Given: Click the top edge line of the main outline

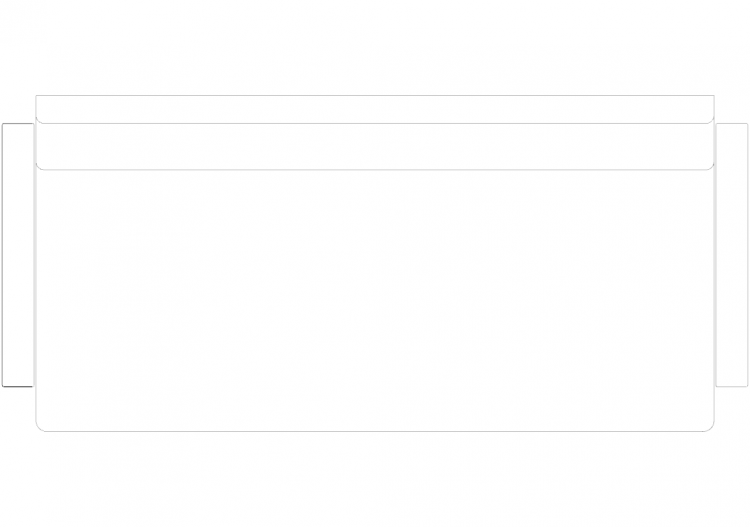Looking at the screenshot, I should click(375, 95).
